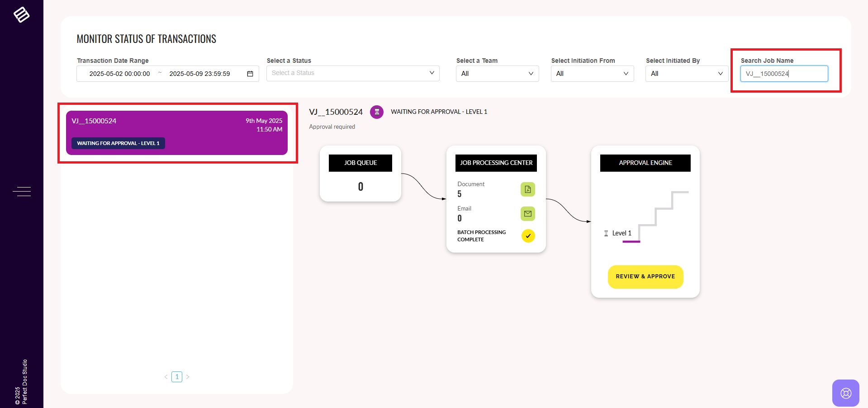Click the Search Job Name field
868x408 pixels.
[783, 74]
